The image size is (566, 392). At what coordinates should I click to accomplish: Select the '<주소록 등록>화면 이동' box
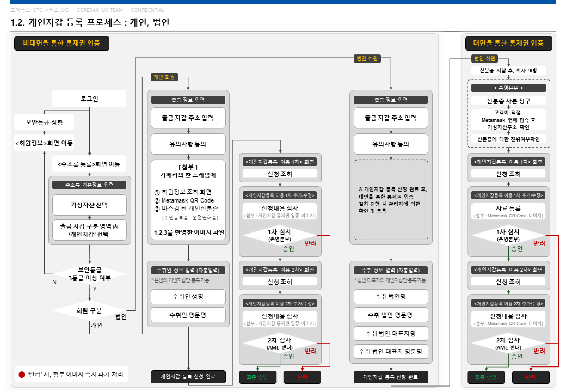[89, 164]
